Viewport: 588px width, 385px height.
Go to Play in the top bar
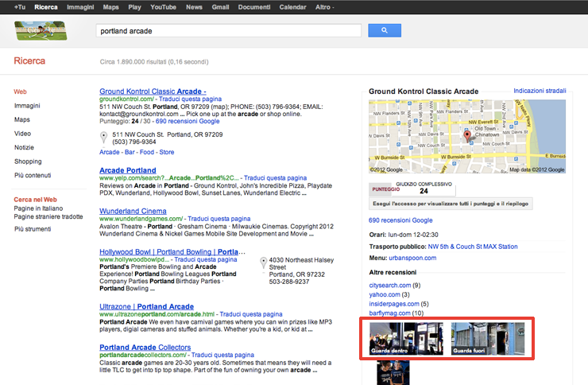click(x=134, y=7)
